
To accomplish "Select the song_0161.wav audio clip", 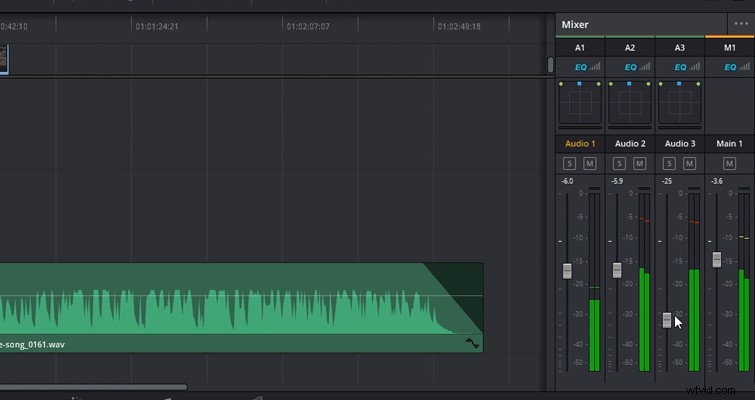I will [x=241, y=308].
